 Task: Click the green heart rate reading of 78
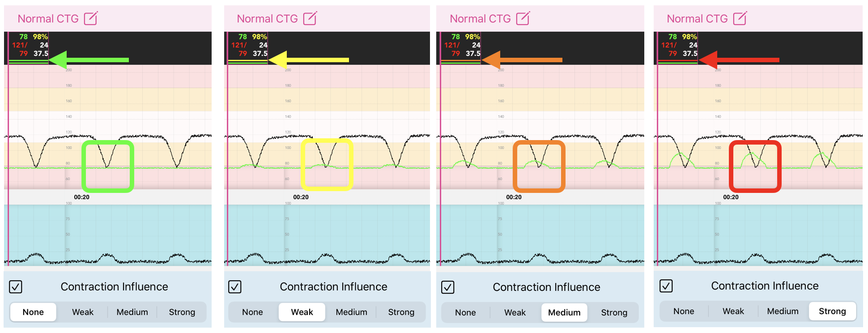(24, 37)
